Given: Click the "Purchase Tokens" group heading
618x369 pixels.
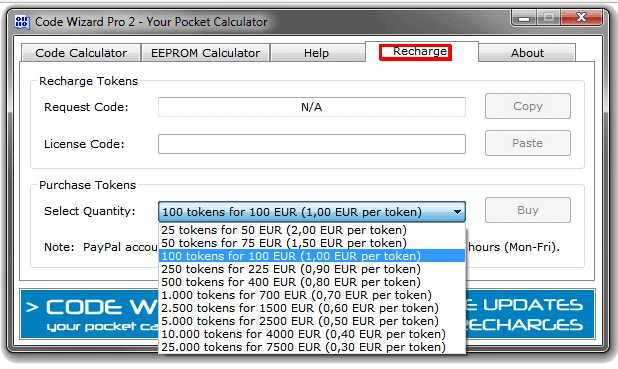Looking at the screenshot, I should 87,185.
